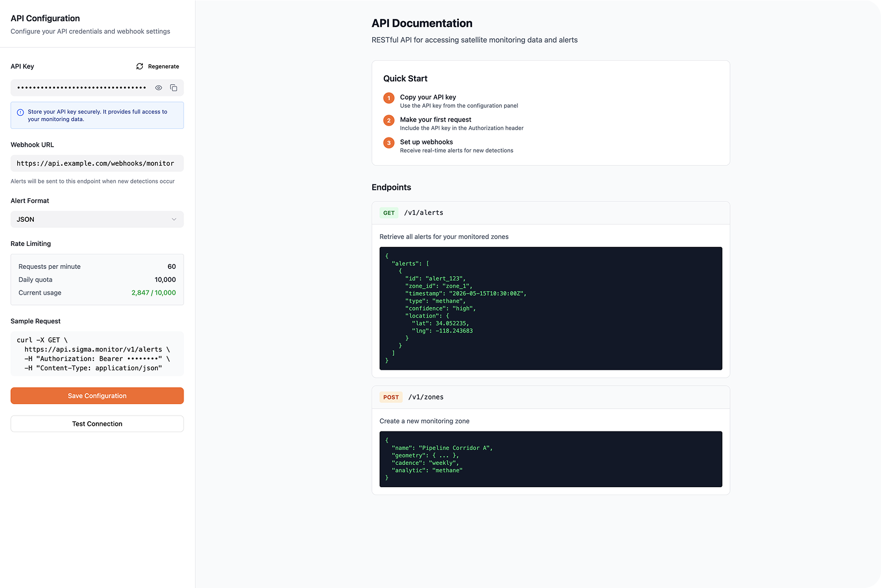Click the Current usage value 2,847 / 10,000
Viewport: 881px width, 588px height.
(154, 293)
